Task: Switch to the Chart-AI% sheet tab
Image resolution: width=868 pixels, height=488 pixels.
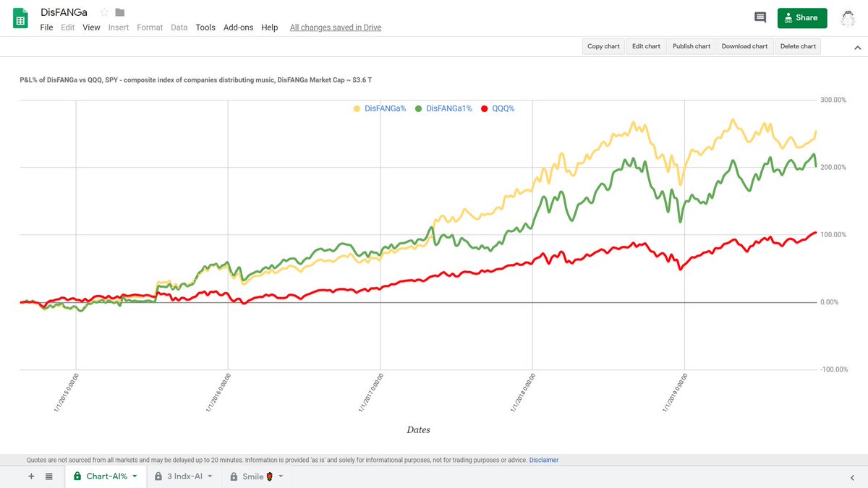Action: coord(106,476)
